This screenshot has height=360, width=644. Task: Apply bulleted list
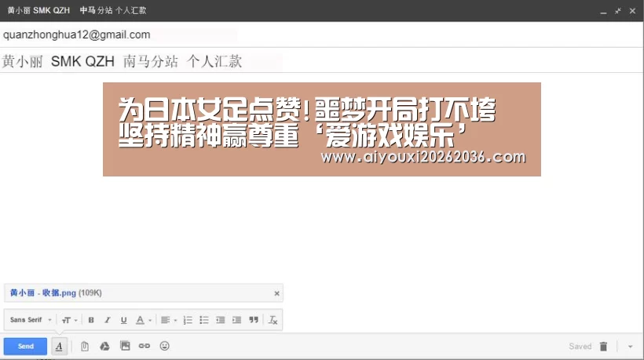[x=204, y=320]
